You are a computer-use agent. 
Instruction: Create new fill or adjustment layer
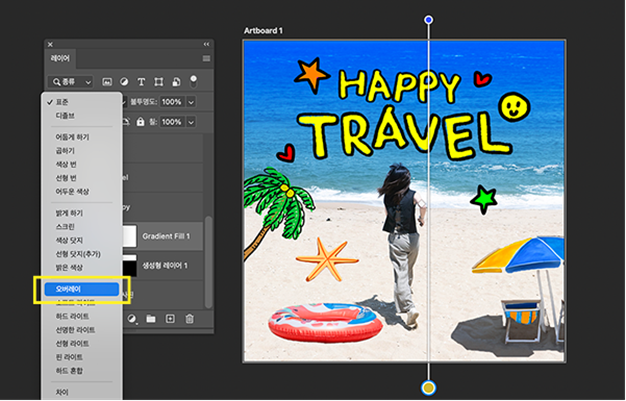coord(131,319)
